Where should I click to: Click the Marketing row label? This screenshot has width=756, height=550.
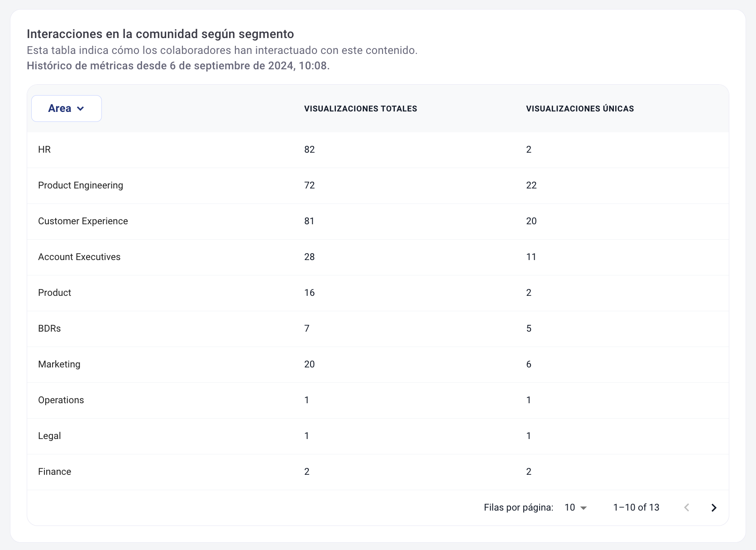(x=59, y=364)
